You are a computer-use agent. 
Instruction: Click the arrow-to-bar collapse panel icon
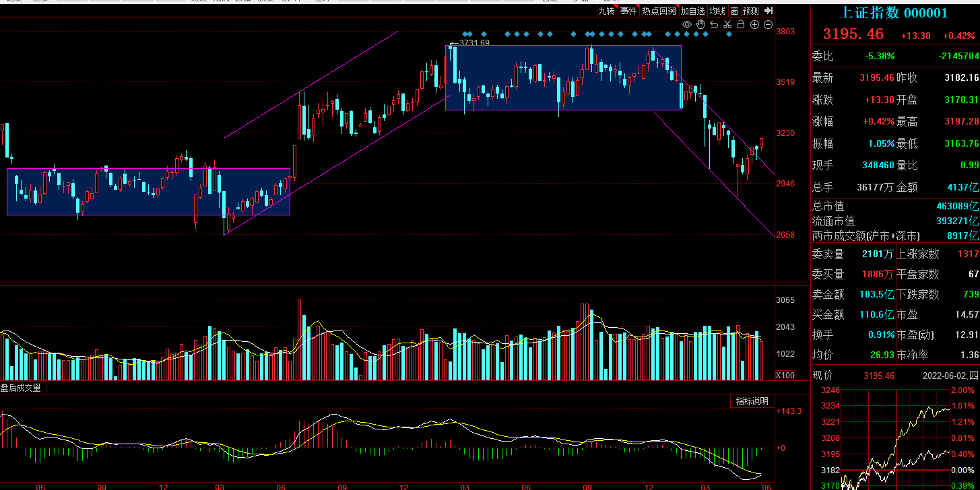pyautogui.click(x=768, y=11)
